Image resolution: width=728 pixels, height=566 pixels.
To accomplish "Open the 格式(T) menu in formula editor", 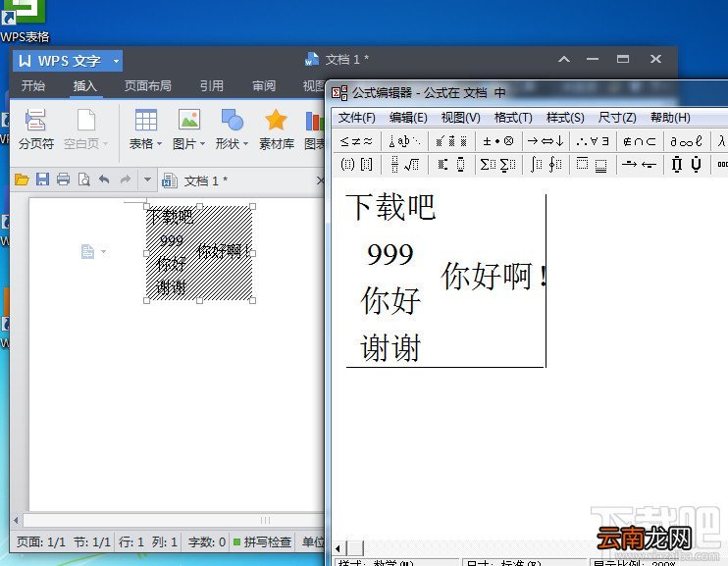I will click(x=513, y=118).
